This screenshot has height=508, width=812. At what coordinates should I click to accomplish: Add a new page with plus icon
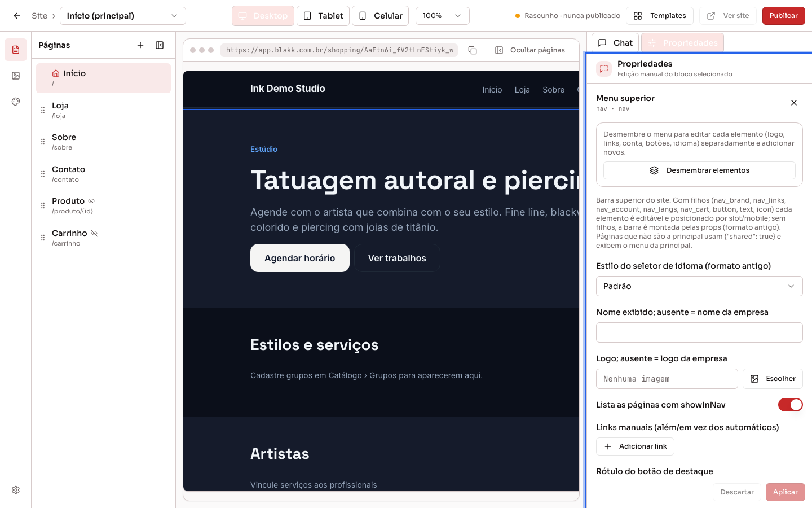pos(140,45)
